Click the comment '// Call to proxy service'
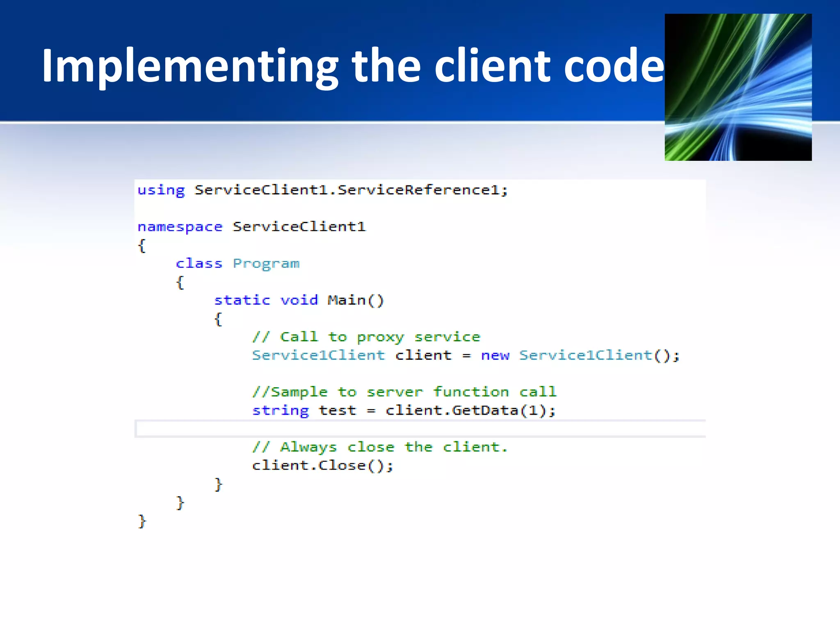 pyautogui.click(x=366, y=337)
